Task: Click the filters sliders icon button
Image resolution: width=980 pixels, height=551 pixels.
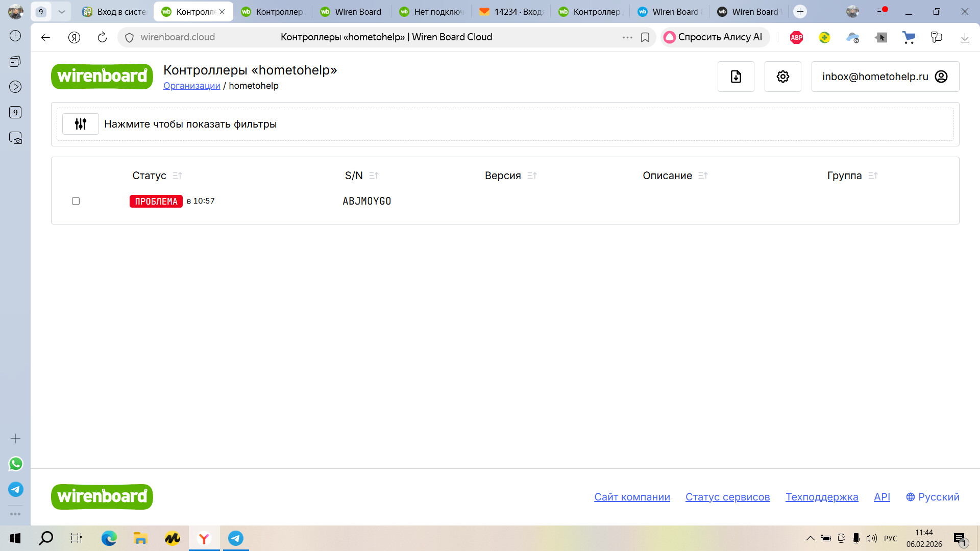Action: [x=81, y=124]
